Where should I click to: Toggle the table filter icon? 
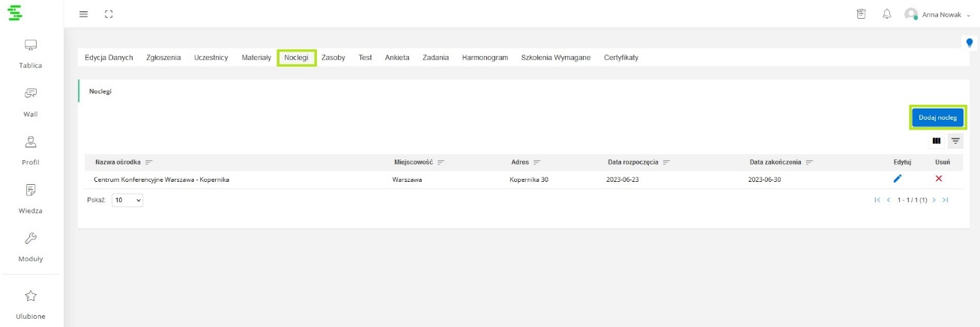955,141
